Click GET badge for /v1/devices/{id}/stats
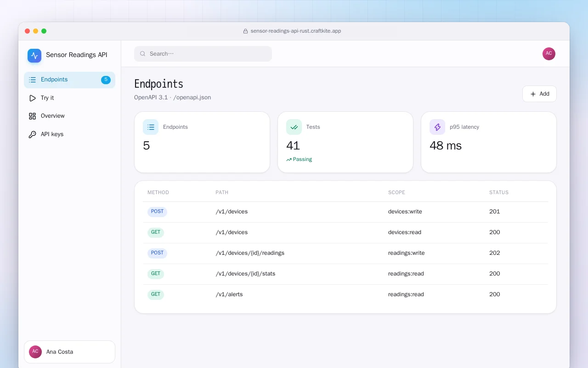 pyautogui.click(x=156, y=274)
